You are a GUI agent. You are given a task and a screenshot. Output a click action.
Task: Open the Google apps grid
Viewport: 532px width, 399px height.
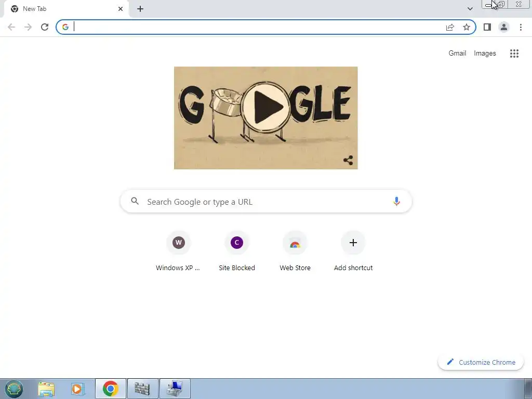(x=514, y=54)
